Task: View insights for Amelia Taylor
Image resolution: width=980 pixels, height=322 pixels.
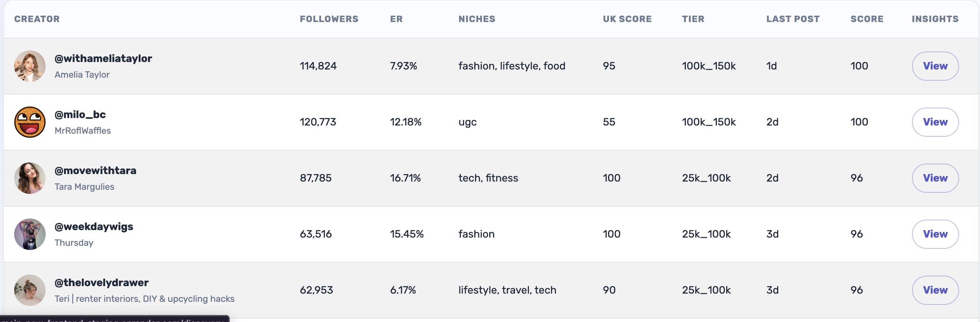Action: tap(935, 66)
